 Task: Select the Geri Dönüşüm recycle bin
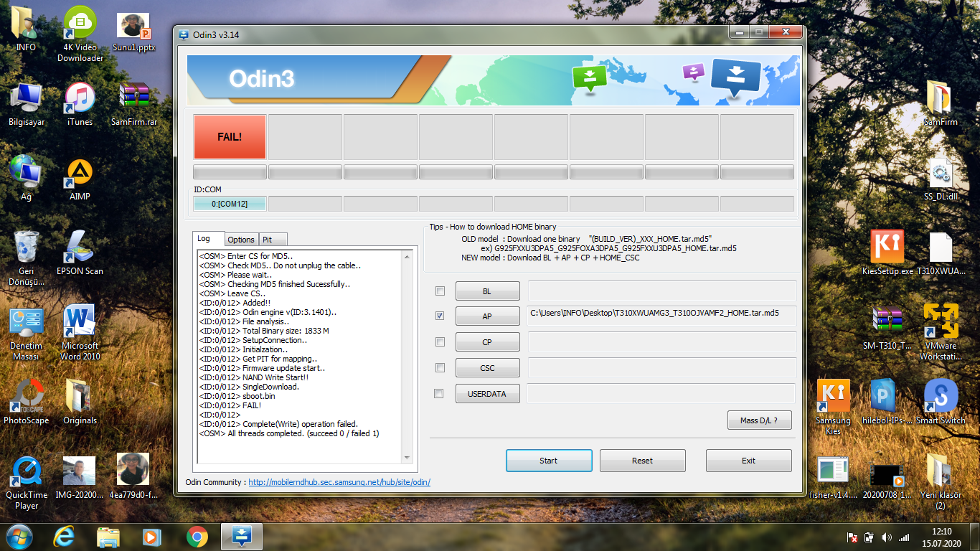point(27,258)
